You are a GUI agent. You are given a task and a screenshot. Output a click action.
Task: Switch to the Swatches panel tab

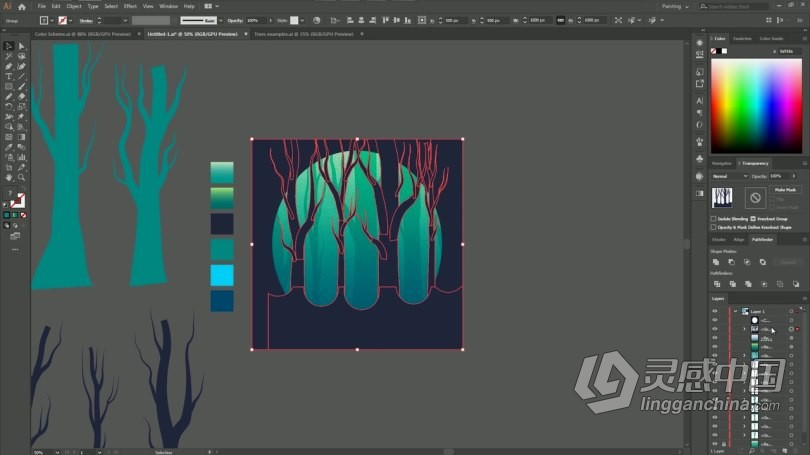pyautogui.click(x=742, y=39)
